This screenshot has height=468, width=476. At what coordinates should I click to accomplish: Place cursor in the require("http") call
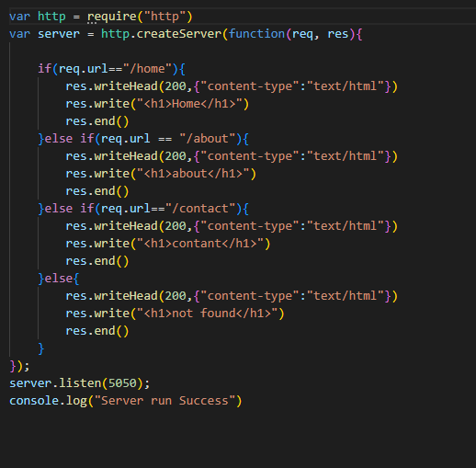coord(140,17)
